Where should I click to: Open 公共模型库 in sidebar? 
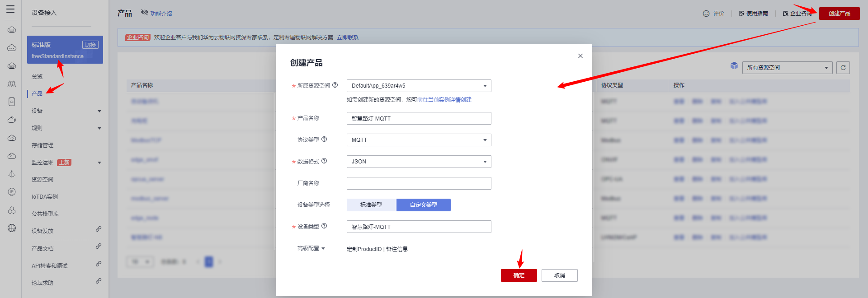(x=45, y=214)
